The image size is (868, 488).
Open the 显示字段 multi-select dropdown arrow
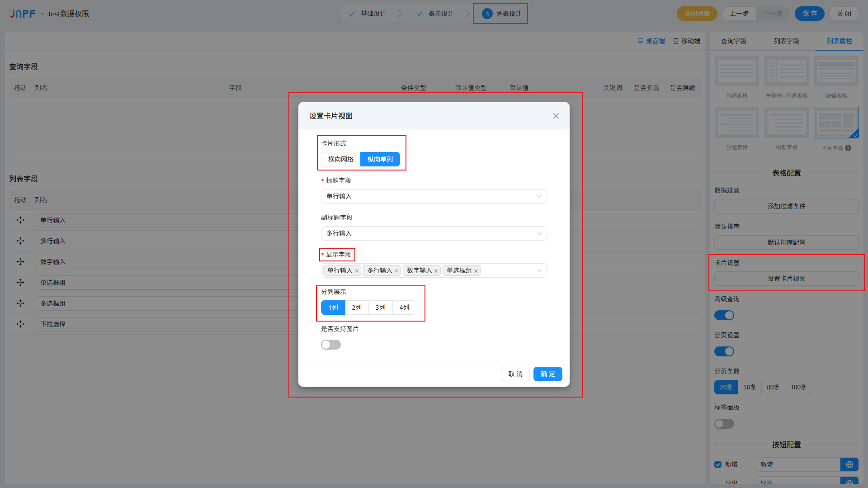[539, 270]
